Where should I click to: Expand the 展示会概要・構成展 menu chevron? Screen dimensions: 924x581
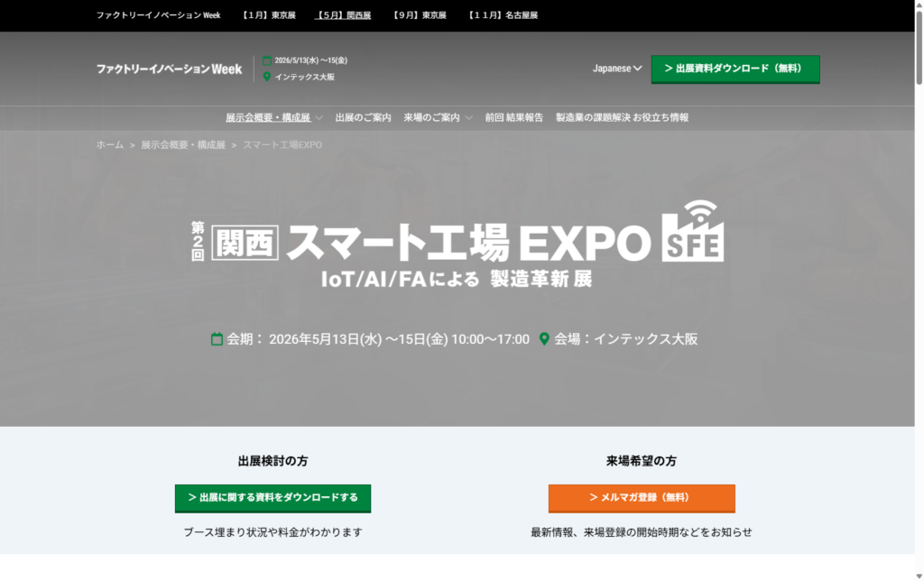[319, 118]
